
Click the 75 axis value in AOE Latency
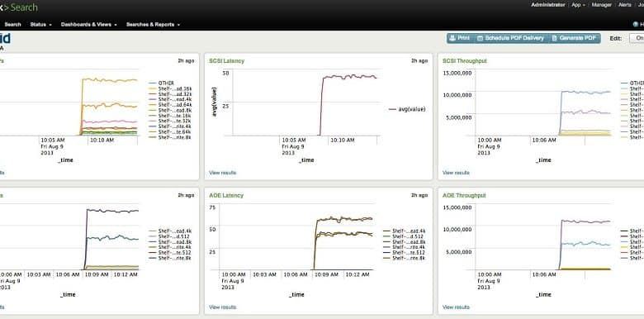click(212, 207)
